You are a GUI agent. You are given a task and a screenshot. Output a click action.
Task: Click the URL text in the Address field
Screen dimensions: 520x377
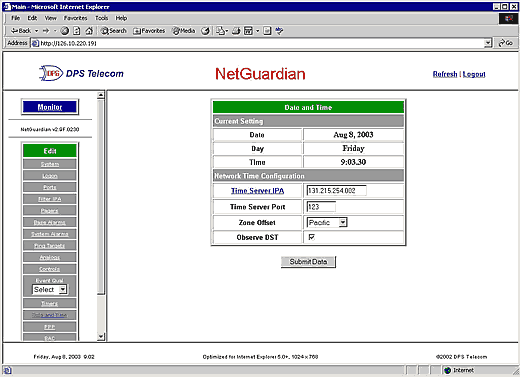pos(68,43)
